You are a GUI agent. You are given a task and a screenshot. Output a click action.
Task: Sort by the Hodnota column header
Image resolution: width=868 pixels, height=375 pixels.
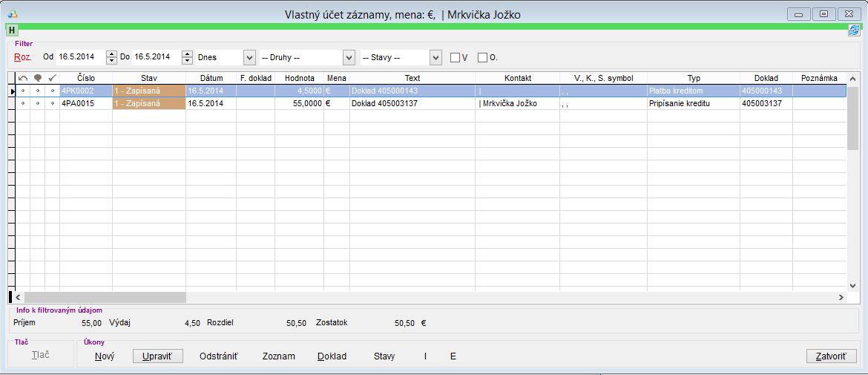(299, 77)
